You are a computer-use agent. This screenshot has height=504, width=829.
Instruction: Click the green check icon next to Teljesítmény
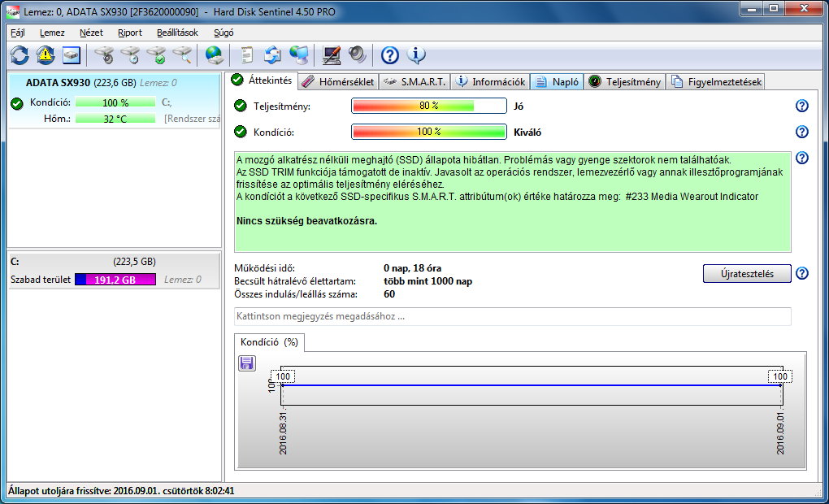241,106
